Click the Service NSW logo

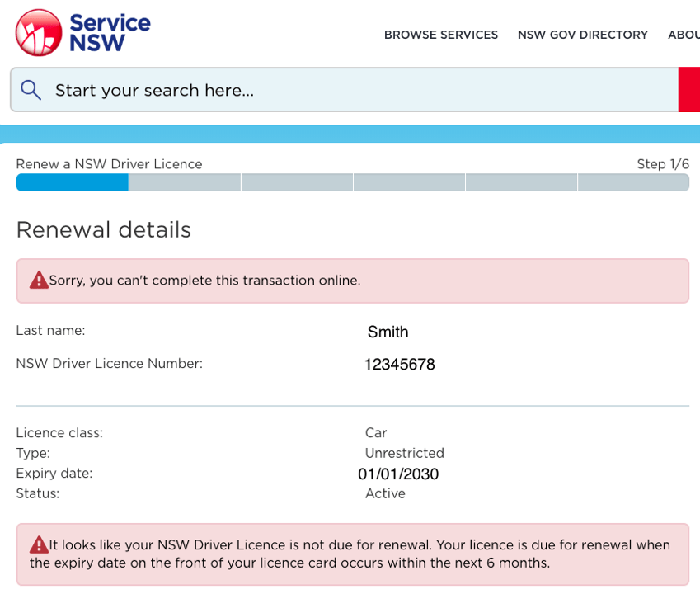point(83,33)
